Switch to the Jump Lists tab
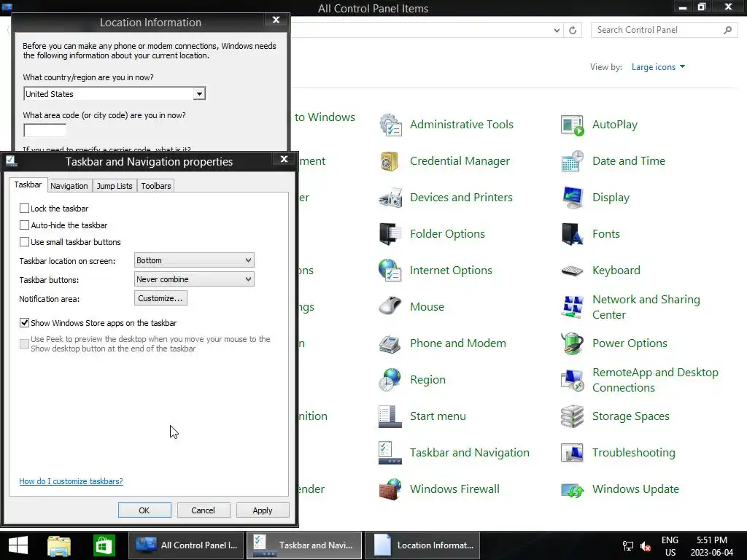 [x=115, y=186]
